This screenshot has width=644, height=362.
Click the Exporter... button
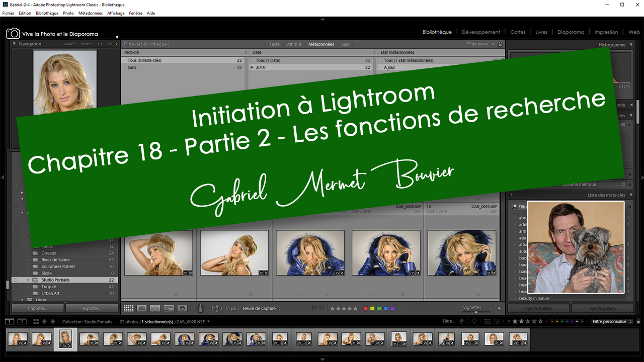(92, 308)
